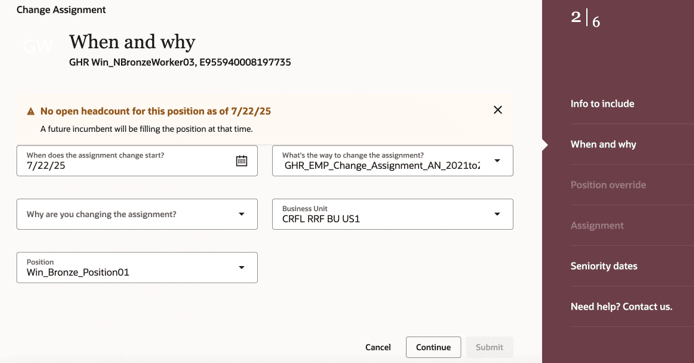Click the step counter 2 | 6
Viewport: 694px width, 363px height.
click(585, 19)
